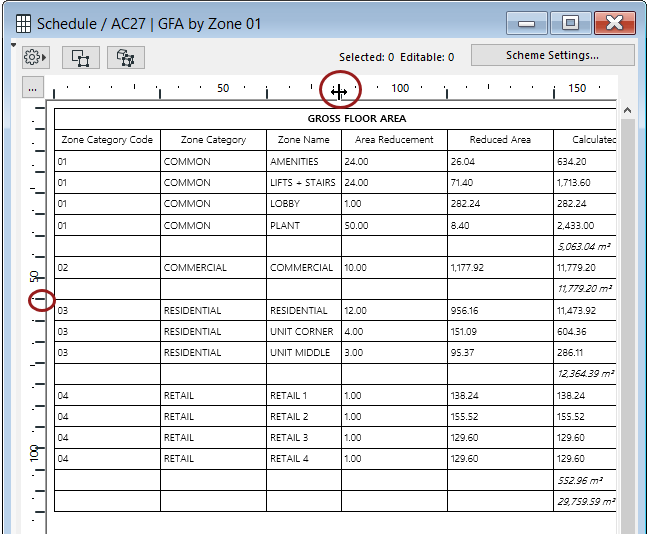Screen dimensions: 647x534
Task: Click the 2,433.00 calculated cell
Action: 585,225
